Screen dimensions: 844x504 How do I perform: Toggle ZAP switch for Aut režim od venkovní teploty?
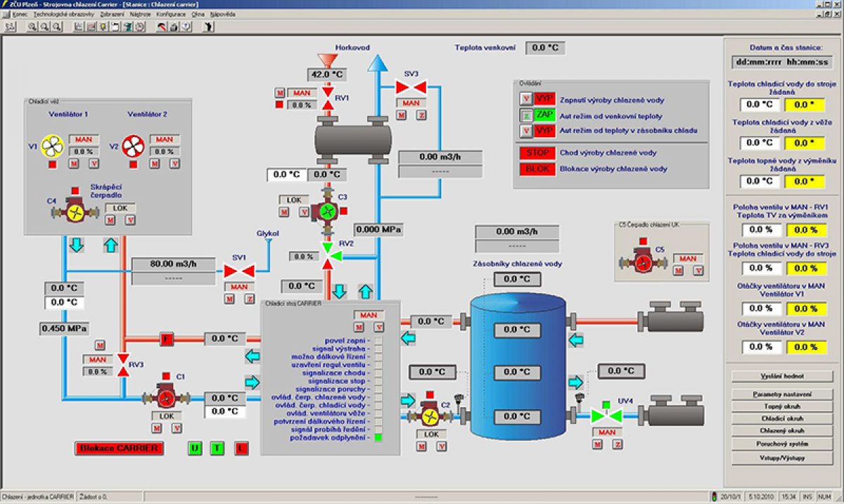coord(544,115)
